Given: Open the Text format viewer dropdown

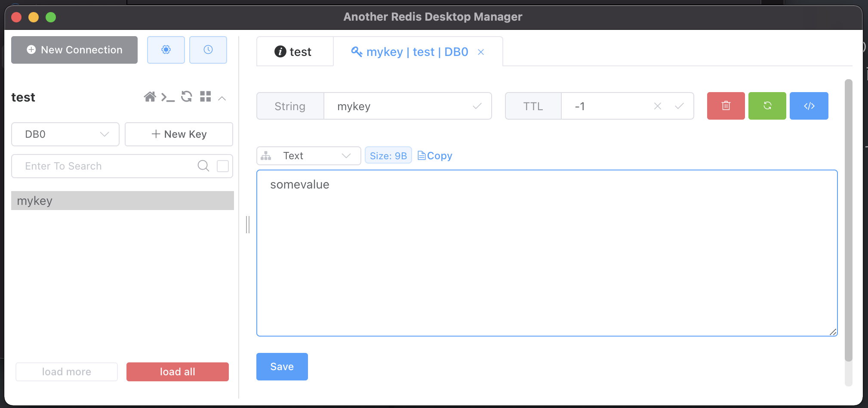Looking at the screenshot, I should [308, 156].
